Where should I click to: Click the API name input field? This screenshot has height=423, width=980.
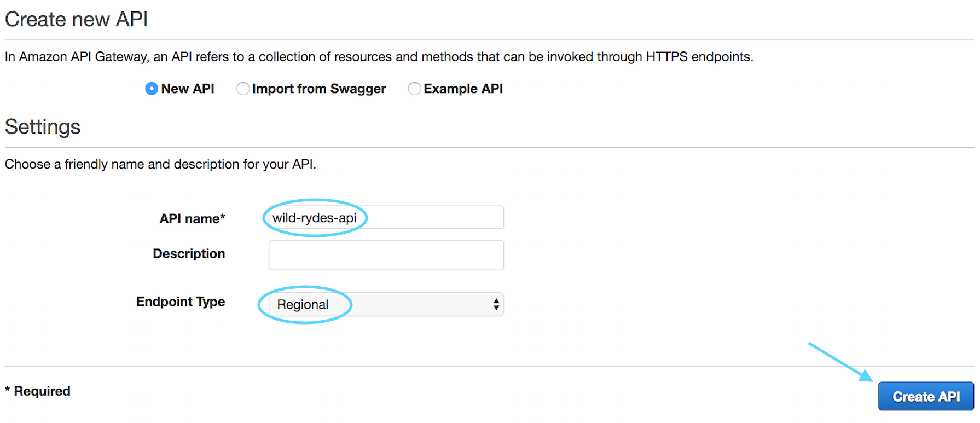[386, 217]
